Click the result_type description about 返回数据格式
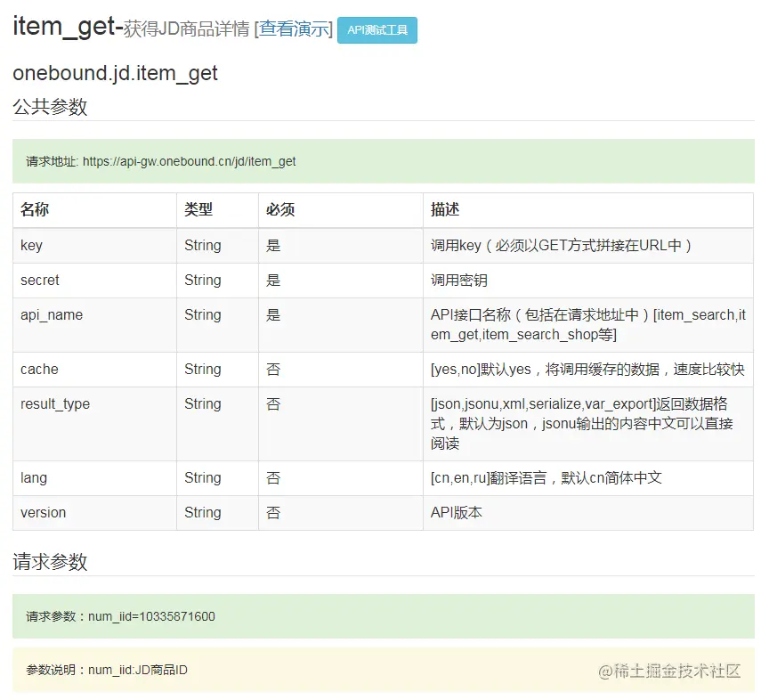Screen dimensions: 761x700 (x=588, y=424)
